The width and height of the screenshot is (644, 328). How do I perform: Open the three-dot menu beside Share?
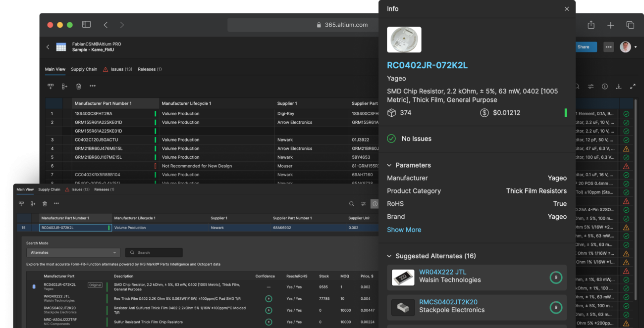click(x=608, y=47)
